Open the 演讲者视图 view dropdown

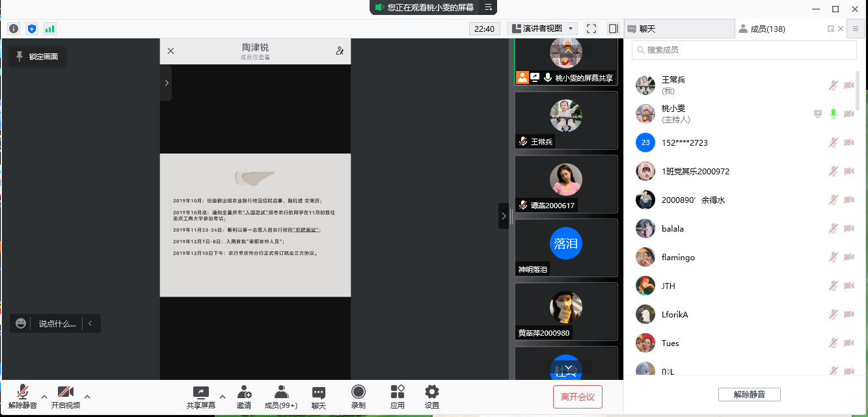(542, 29)
